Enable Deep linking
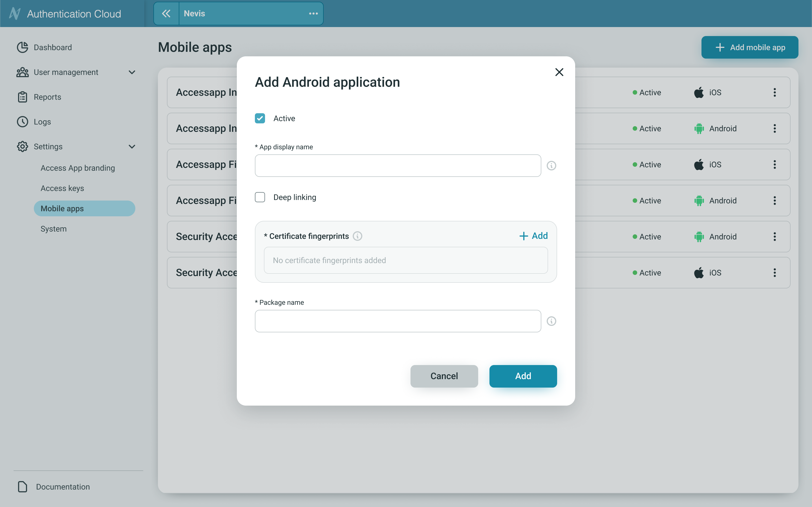Image resolution: width=812 pixels, height=507 pixels. click(260, 197)
